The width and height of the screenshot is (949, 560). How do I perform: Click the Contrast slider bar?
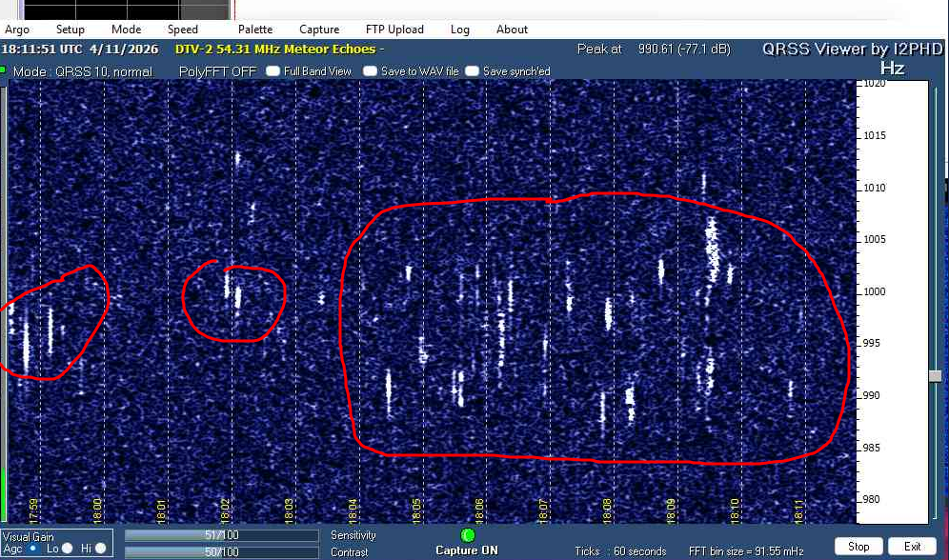pyautogui.click(x=221, y=552)
